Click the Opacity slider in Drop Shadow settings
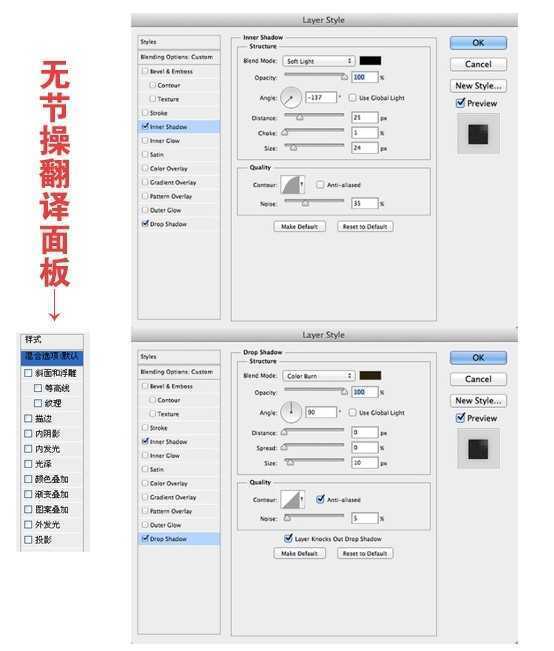The width and height of the screenshot is (554, 651). [316, 391]
